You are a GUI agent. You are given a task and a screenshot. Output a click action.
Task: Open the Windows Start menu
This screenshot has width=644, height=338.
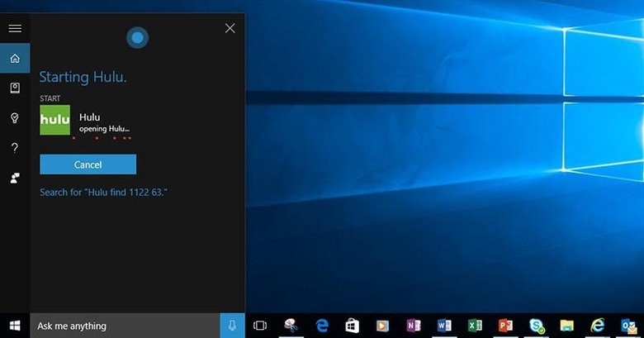(15, 326)
